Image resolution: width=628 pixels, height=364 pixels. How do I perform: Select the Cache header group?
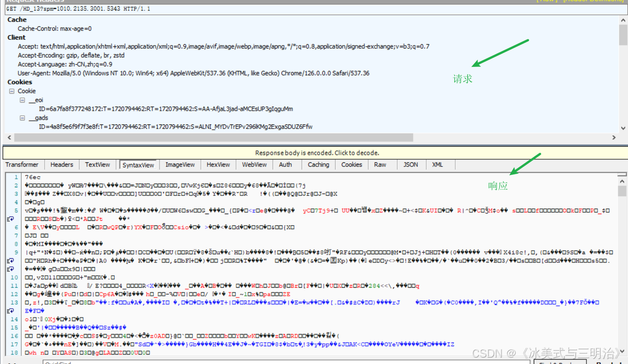click(17, 20)
